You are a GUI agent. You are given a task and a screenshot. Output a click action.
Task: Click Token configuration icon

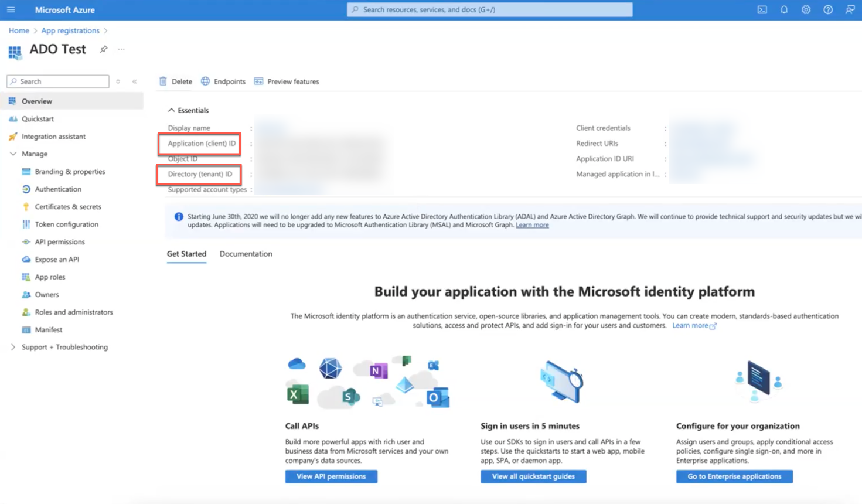click(26, 224)
